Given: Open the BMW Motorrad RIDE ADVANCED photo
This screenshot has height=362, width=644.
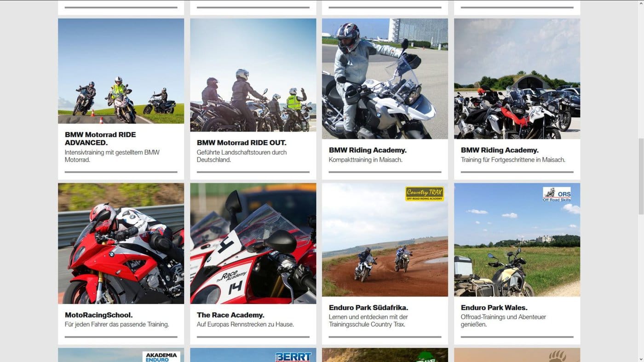Looking at the screenshot, I should pos(121,71).
